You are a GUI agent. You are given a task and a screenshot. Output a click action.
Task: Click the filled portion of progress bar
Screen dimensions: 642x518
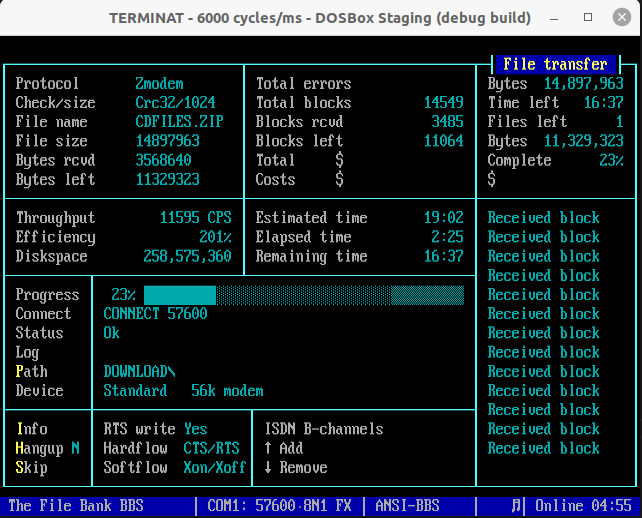point(180,295)
